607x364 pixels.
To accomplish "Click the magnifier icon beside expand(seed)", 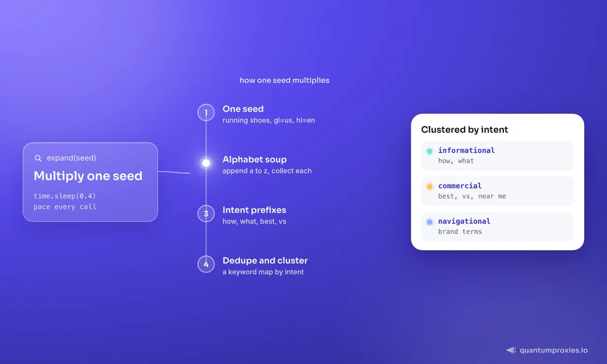I will tap(38, 158).
